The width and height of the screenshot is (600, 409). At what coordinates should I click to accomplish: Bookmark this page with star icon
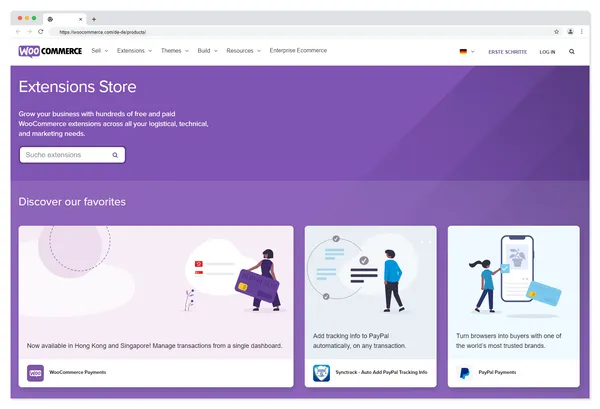click(556, 32)
